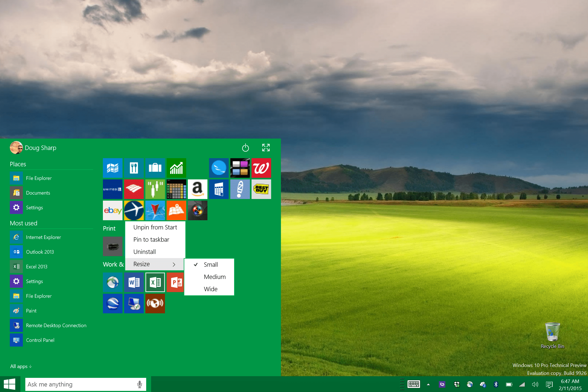Screen dimensions: 588x392
Task: Click the power button in Start menu
Action: (246, 148)
